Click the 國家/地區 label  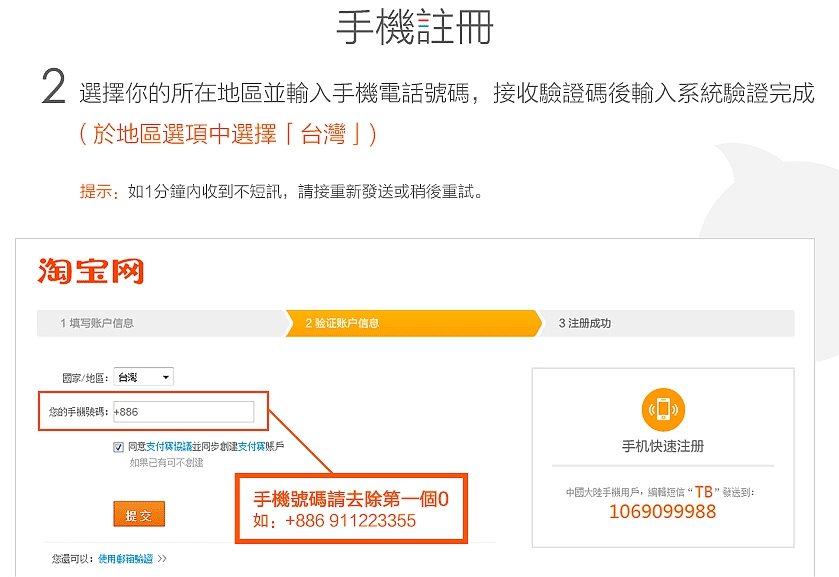click(85, 378)
